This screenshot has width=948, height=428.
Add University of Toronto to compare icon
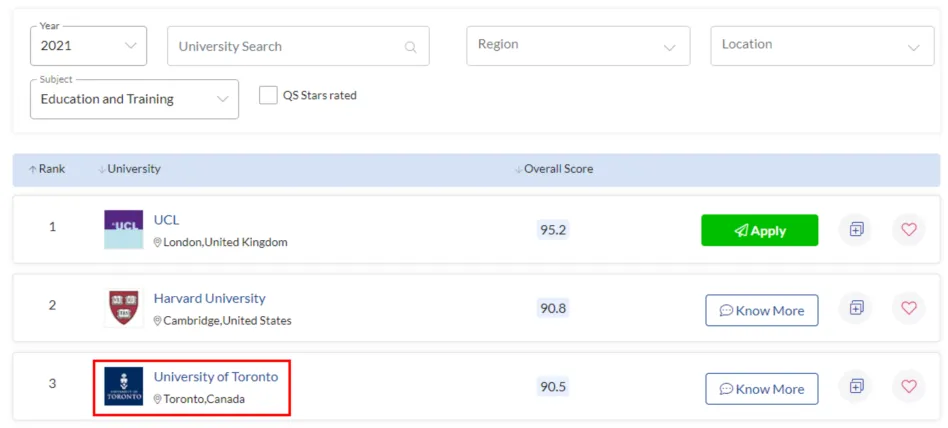pyautogui.click(x=855, y=386)
